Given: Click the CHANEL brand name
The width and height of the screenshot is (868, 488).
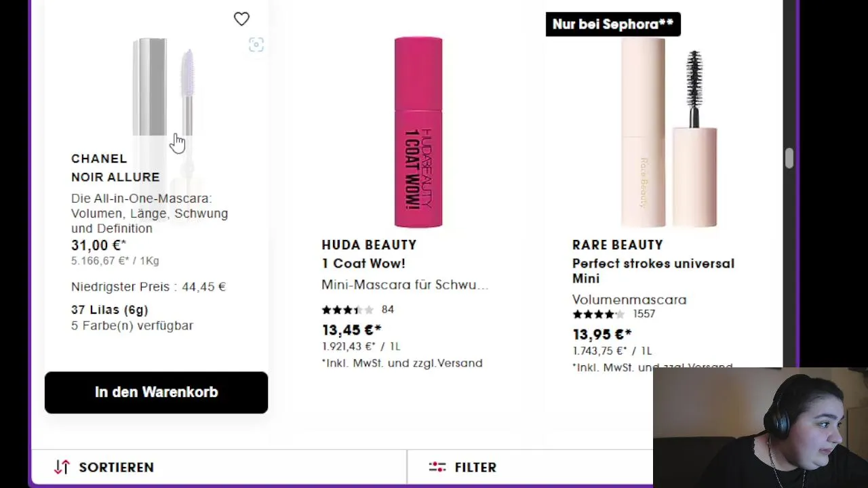Looking at the screenshot, I should point(99,159).
